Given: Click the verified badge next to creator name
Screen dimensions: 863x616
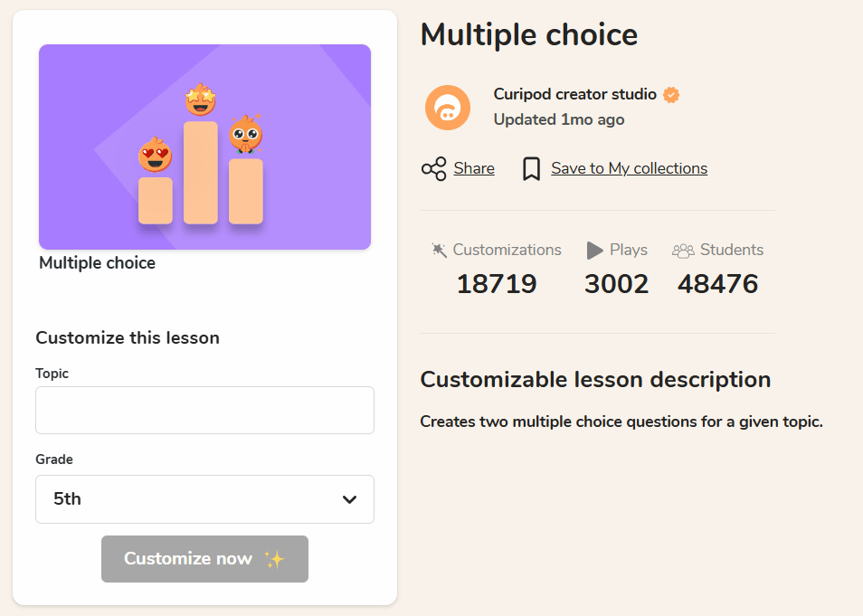Looking at the screenshot, I should pyautogui.click(x=671, y=95).
